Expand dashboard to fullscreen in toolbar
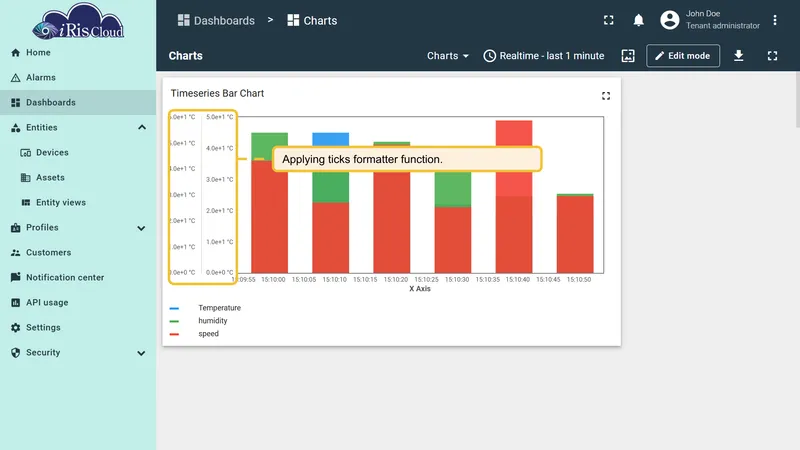 click(772, 56)
